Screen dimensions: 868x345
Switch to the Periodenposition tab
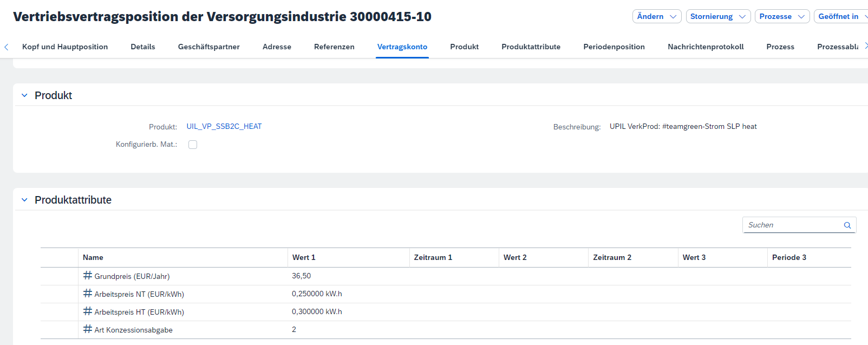[614, 47]
